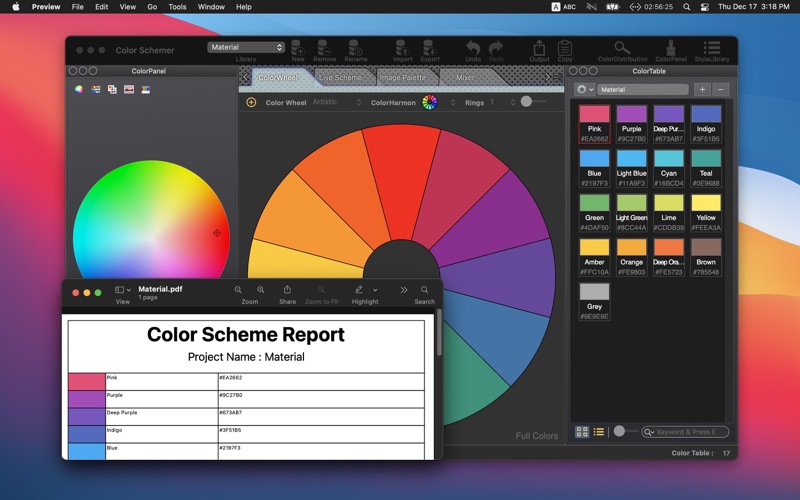
Task: Switch to the Image Palette tab
Action: click(403, 77)
